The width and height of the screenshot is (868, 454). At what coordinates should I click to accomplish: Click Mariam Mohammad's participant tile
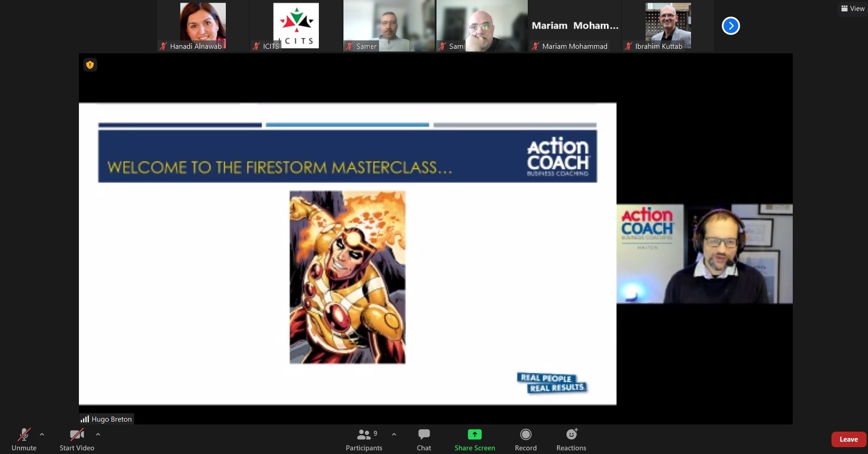(x=575, y=26)
